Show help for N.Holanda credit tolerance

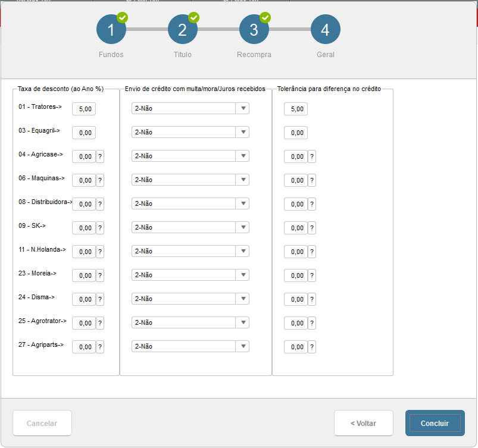click(312, 252)
